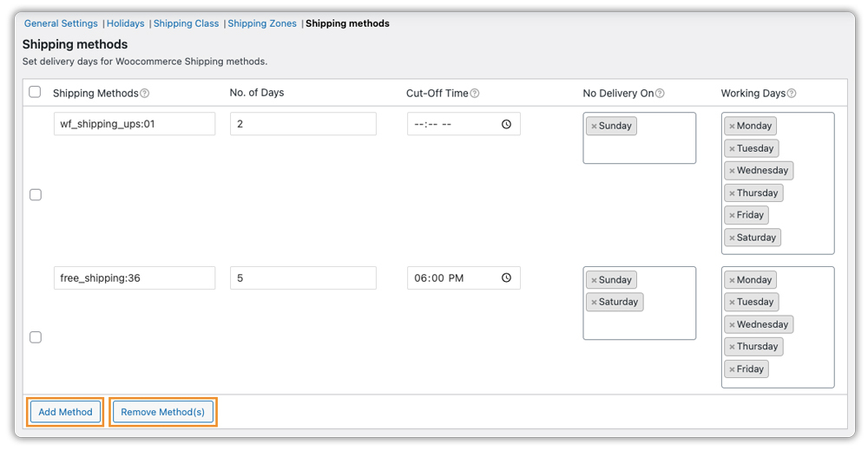Remove Saturday from wf_shipping_ups:01 working days
868x450 pixels.
[732, 238]
